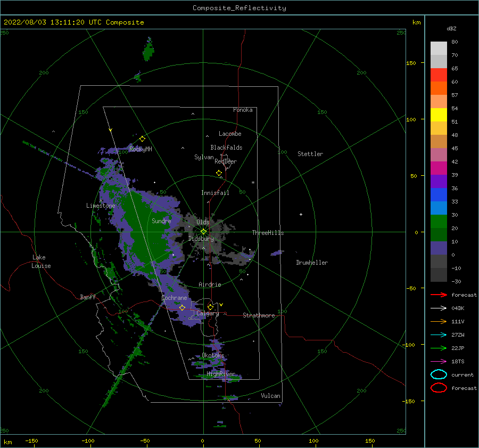Click the Airdrie town label
The width and height of the screenshot is (479, 448).
tap(210, 284)
